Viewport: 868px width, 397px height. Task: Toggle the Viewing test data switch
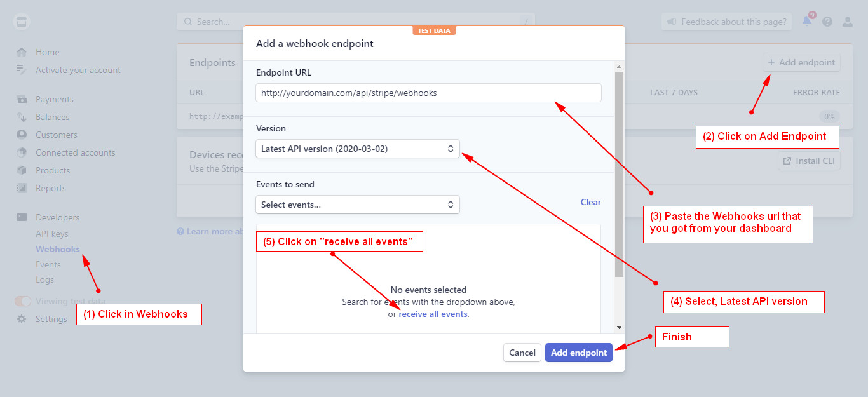(x=23, y=301)
